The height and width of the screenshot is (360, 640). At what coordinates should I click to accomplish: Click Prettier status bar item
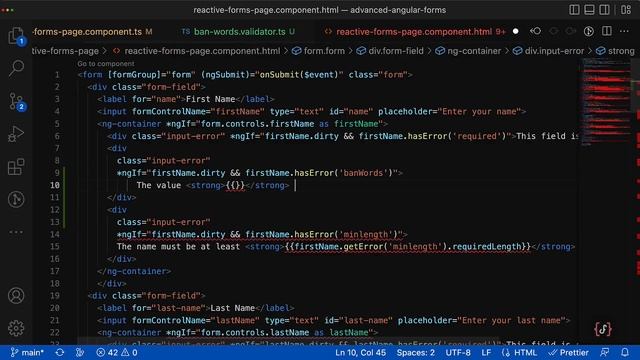pyautogui.click(x=569, y=353)
